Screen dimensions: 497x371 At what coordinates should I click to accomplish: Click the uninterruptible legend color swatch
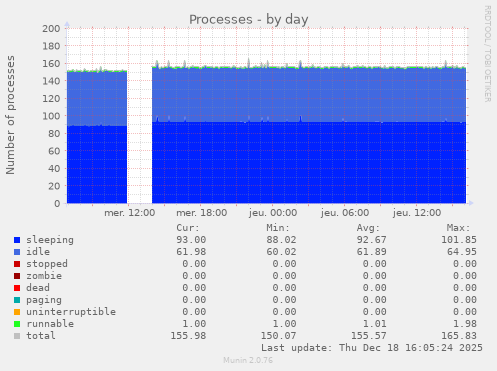coord(17,312)
